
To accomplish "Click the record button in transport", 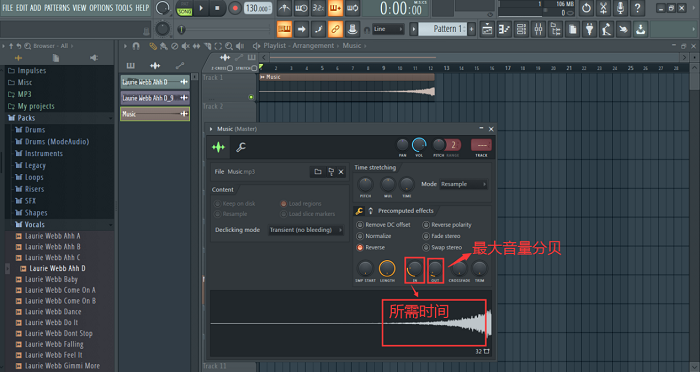I will point(234,8).
